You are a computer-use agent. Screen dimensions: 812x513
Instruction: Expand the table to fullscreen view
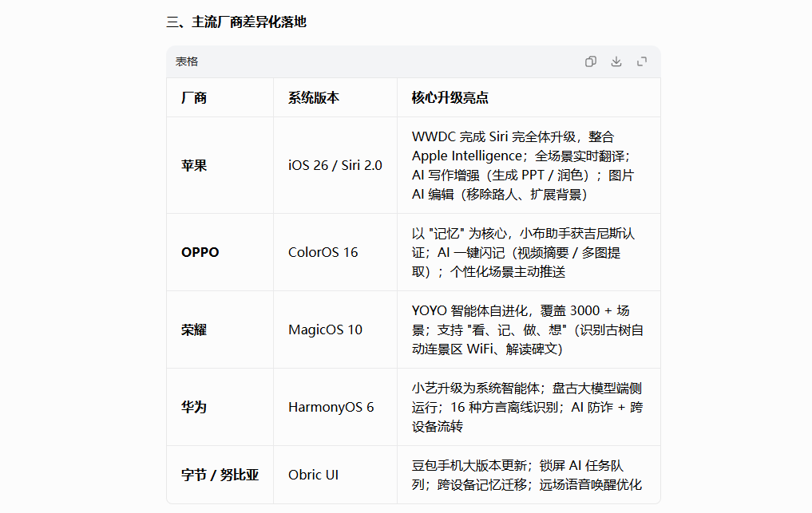click(642, 61)
